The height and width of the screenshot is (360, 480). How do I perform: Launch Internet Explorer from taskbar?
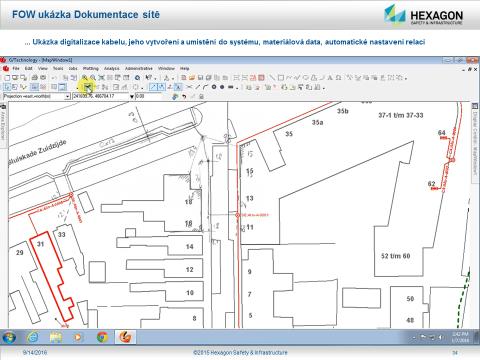33,337
